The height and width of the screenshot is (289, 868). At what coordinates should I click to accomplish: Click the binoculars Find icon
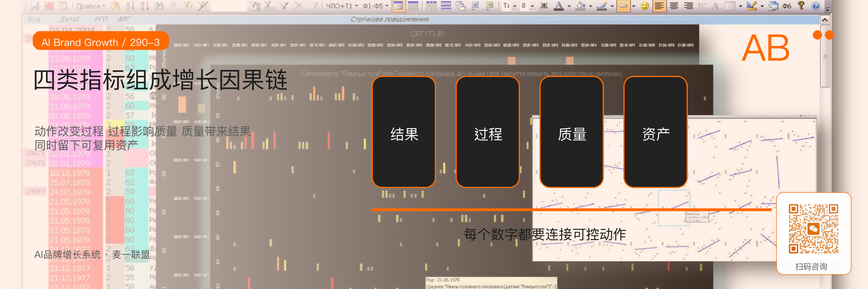[x=159, y=6]
